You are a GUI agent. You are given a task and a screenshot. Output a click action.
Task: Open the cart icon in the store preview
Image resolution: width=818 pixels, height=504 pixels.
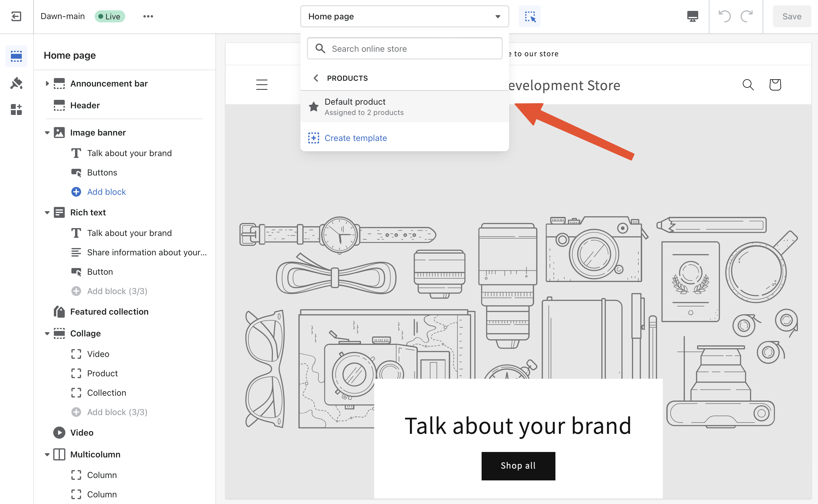click(775, 85)
